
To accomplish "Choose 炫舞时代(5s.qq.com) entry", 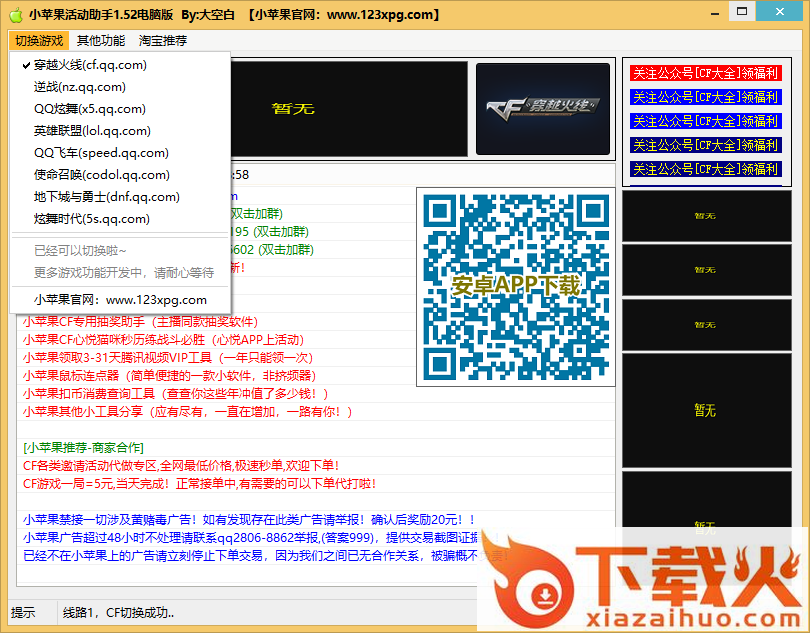I will (x=120, y=219).
